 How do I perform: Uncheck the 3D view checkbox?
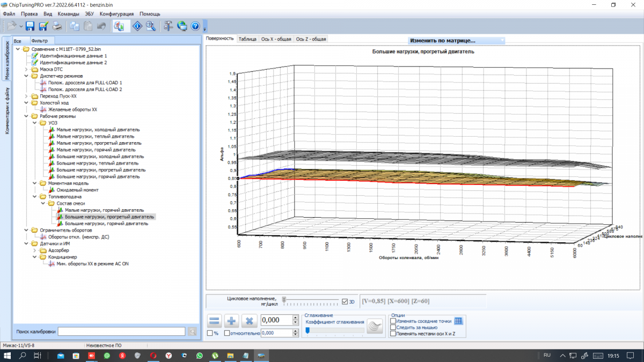(345, 301)
